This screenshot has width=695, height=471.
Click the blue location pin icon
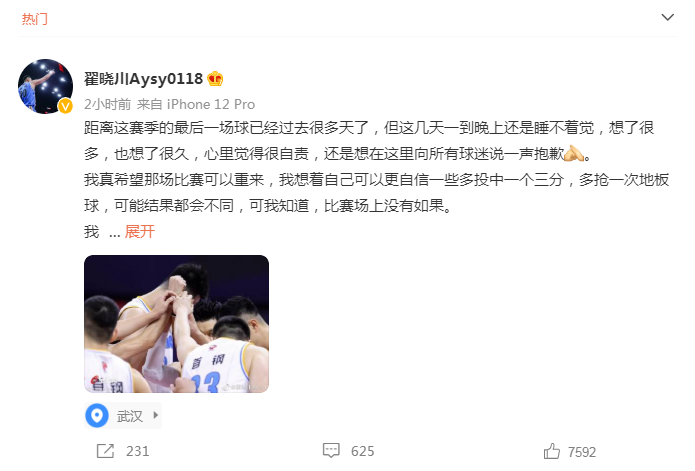[97, 416]
